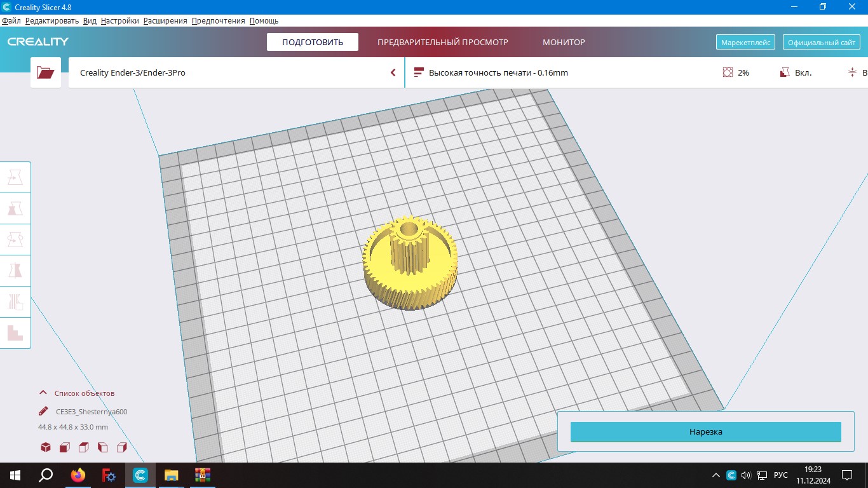Click Creality Slicer taskbar icon

point(140,475)
